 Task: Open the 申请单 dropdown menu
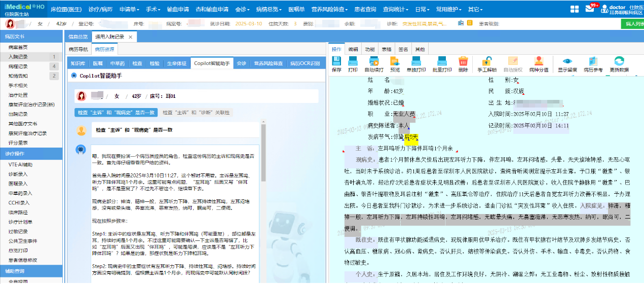[129, 9]
